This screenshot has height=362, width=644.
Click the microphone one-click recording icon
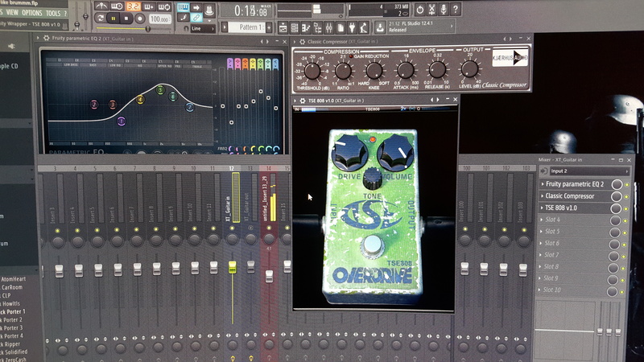point(444,9)
